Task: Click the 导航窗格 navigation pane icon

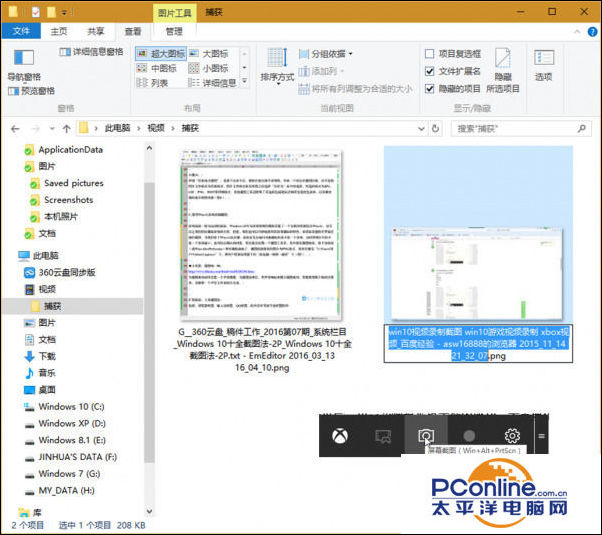Action: (x=22, y=62)
